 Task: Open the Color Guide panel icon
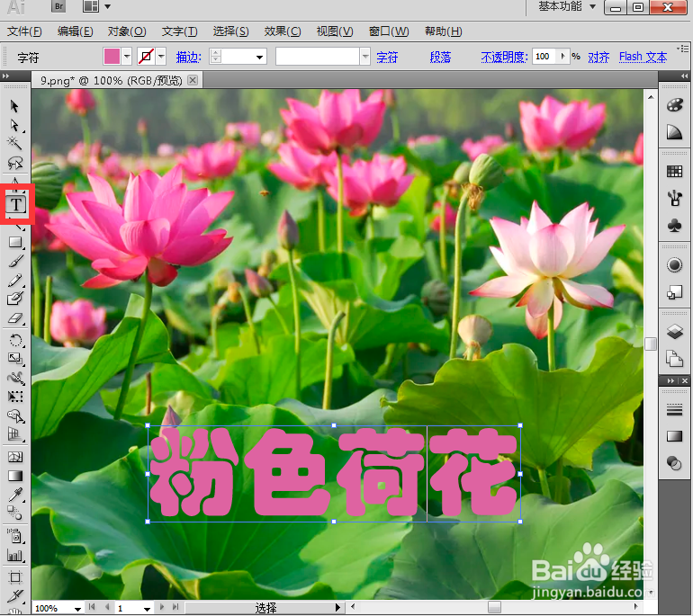pos(674,131)
